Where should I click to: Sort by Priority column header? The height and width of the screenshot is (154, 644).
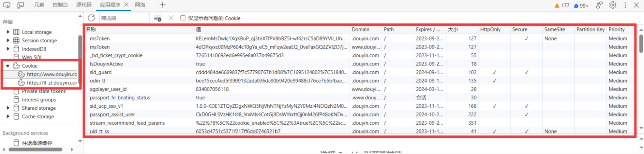click(621, 29)
